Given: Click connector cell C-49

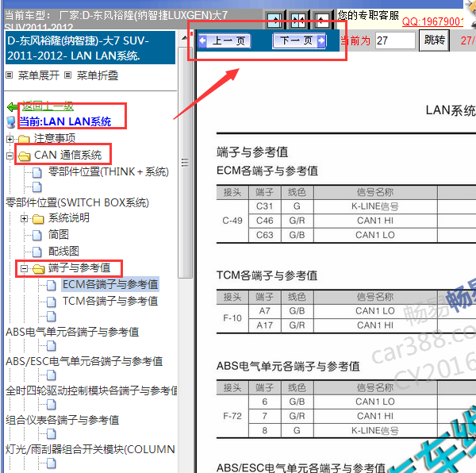Looking at the screenshot, I should point(232,221).
